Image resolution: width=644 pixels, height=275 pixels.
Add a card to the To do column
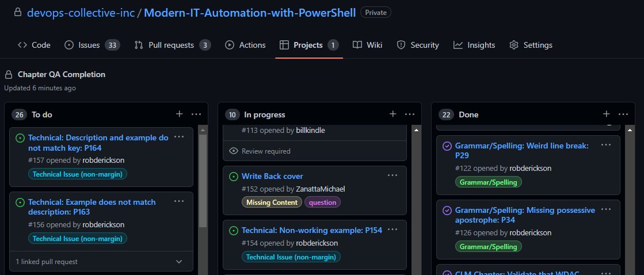179,114
